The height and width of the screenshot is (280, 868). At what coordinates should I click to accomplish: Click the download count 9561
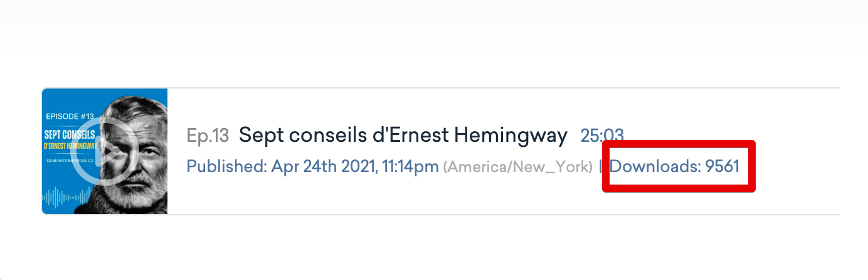pyautogui.click(x=722, y=166)
